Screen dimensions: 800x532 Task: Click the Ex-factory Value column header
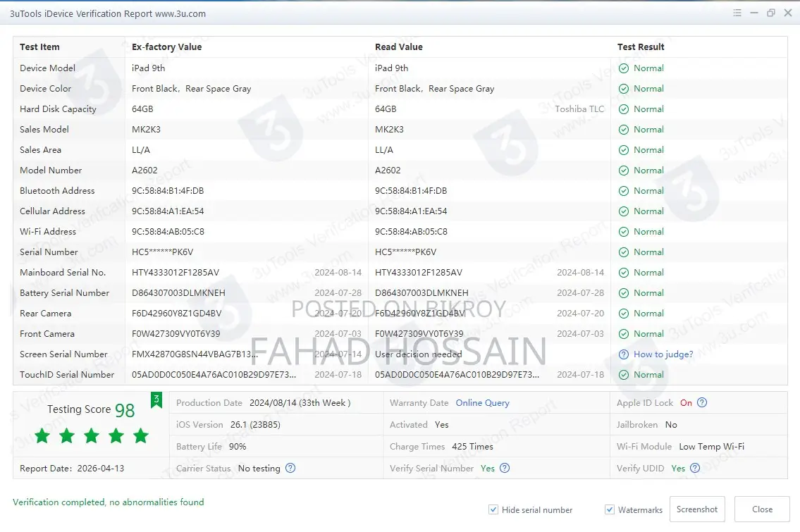(167, 47)
